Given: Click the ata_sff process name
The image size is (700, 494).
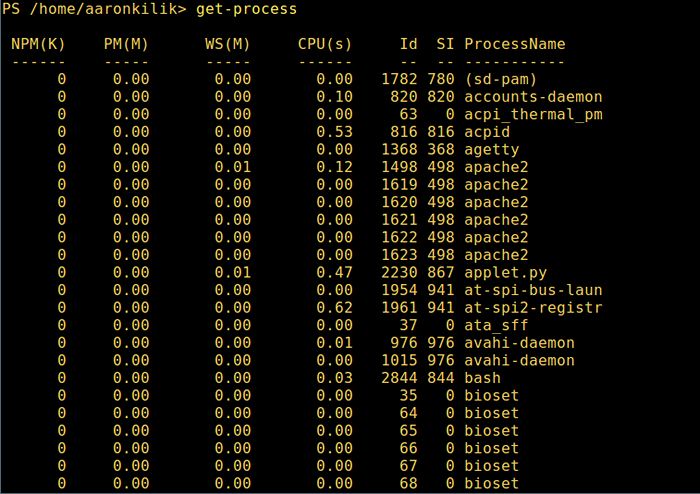Looking at the screenshot, I should coord(496,326).
